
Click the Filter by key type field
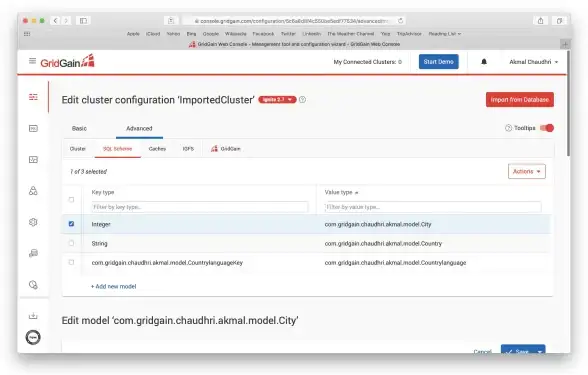point(200,207)
